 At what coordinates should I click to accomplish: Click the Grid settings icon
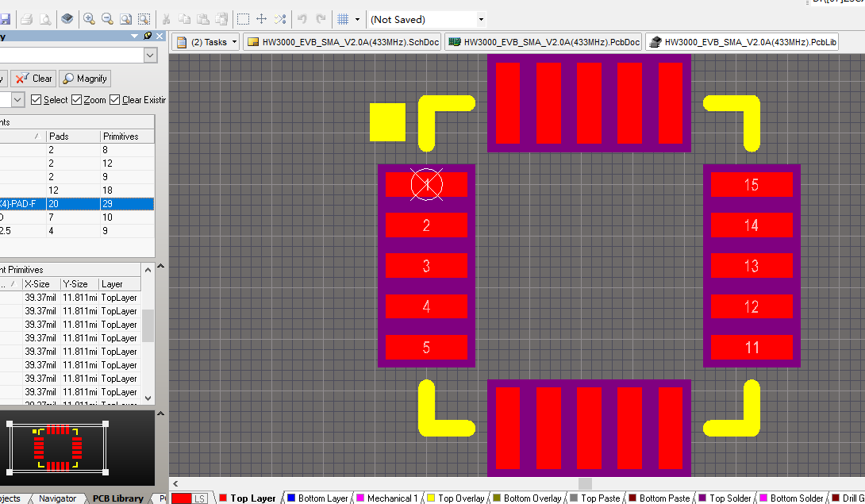click(343, 19)
